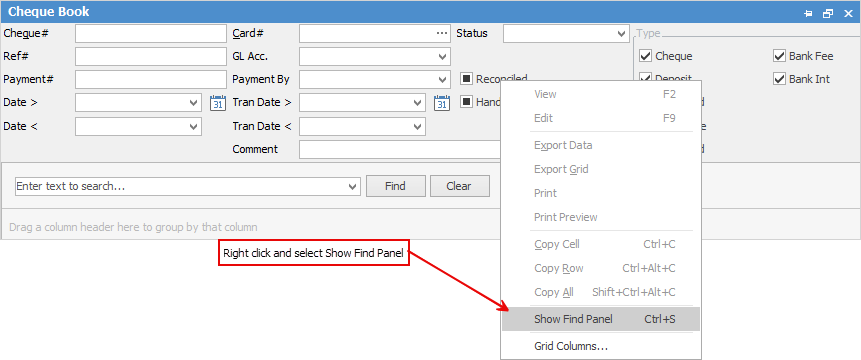Open calendar picker beside Tran Date > field
Screen dimensions: 861x360
tap(442, 103)
